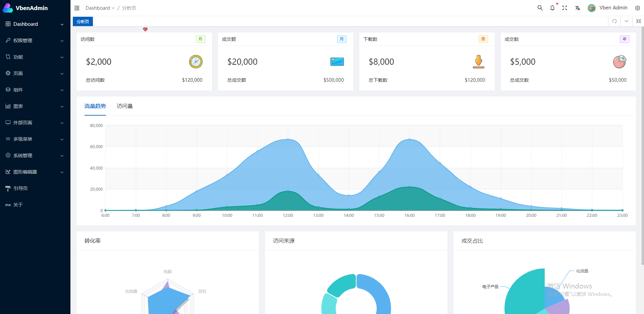644x314 pixels.
Task: Collapse the sidebar with the menu fold icon
Action: coord(77,8)
